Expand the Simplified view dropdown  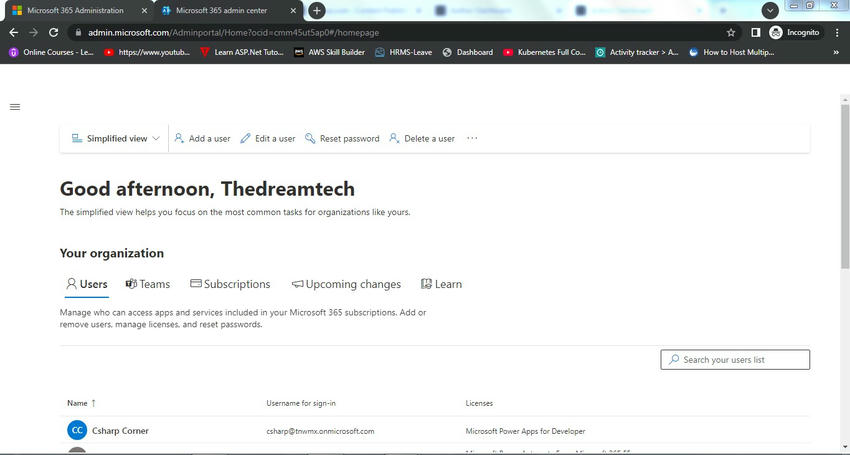tap(115, 138)
